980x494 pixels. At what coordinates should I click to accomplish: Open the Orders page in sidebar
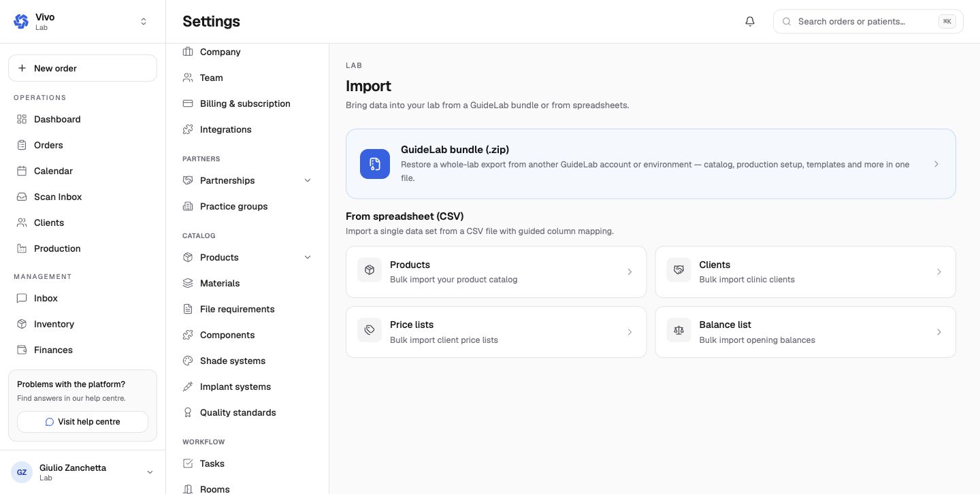(x=82, y=145)
